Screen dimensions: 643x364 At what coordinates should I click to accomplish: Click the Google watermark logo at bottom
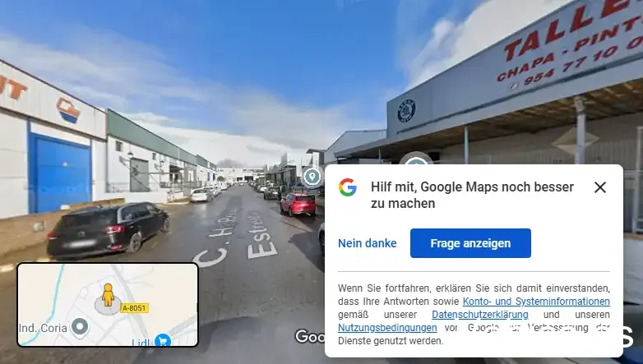pyautogui.click(x=310, y=336)
